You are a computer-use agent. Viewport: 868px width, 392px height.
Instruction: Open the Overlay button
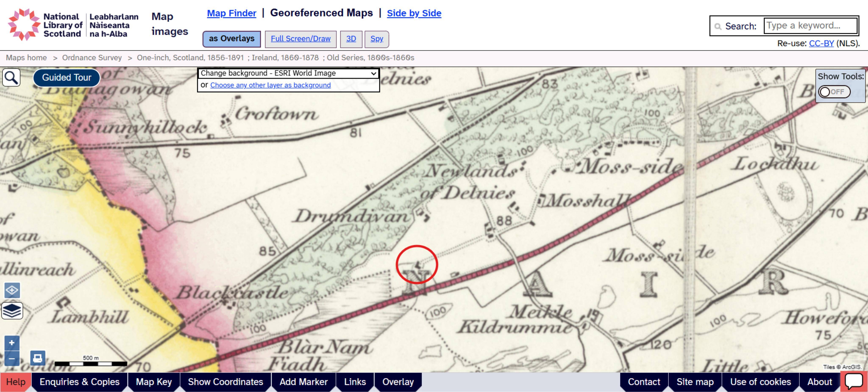(398, 382)
